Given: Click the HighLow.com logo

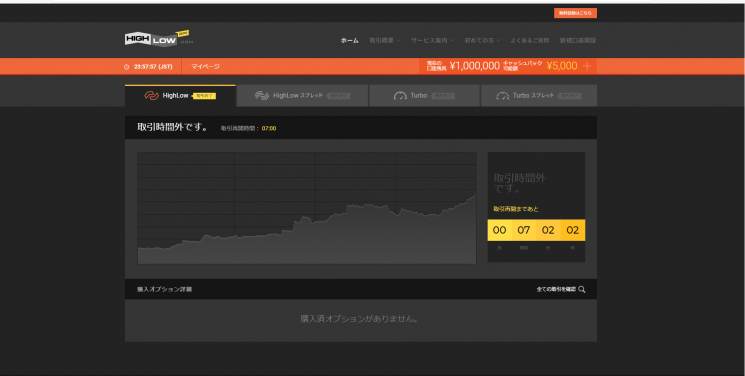Looking at the screenshot, I should 159,39.
